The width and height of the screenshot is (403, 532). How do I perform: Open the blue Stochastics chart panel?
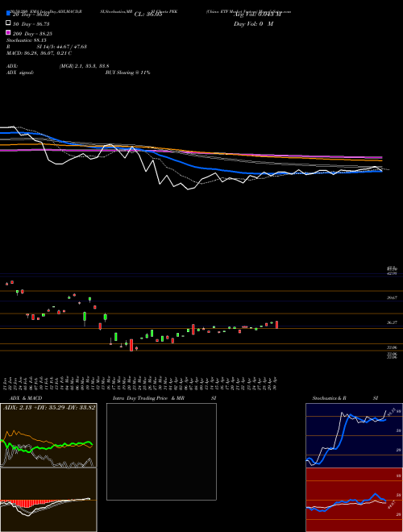tap(354, 435)
